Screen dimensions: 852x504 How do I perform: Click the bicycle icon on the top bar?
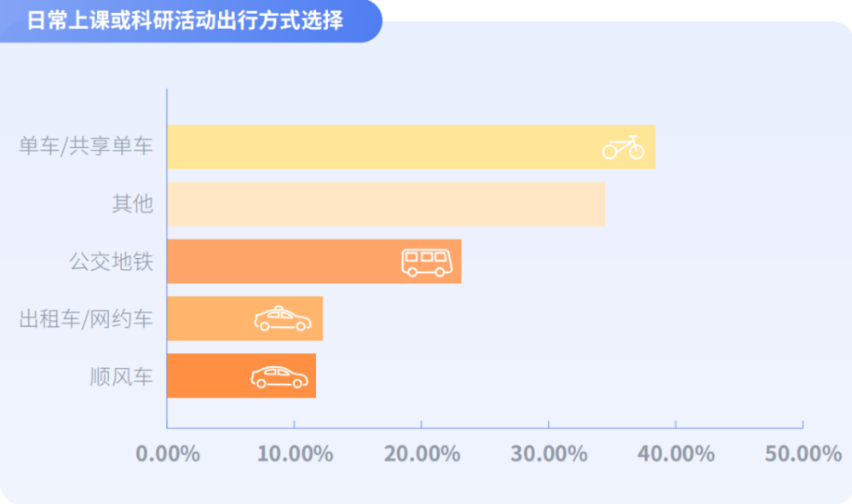coord(624,147)
